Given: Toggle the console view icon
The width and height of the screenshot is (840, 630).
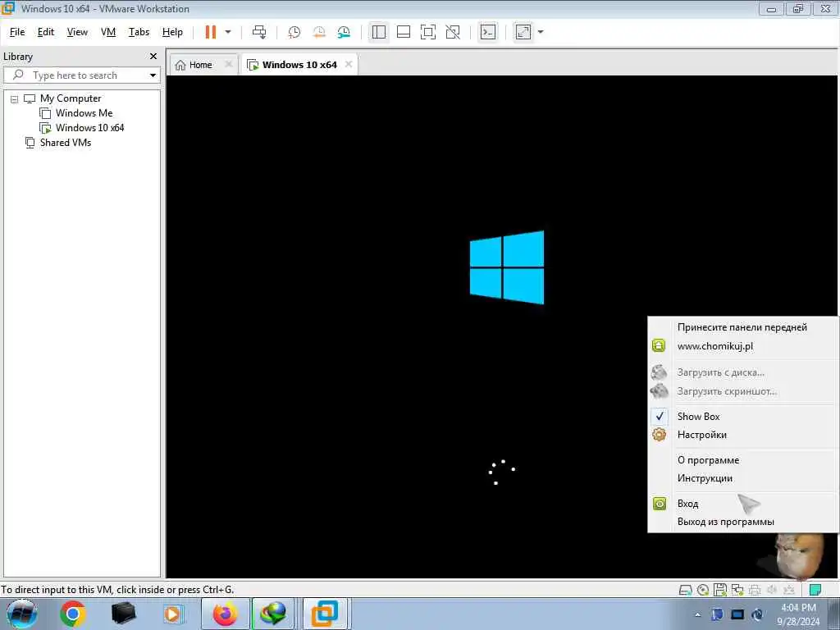Looking at the screenshot, I should point(487,32).
